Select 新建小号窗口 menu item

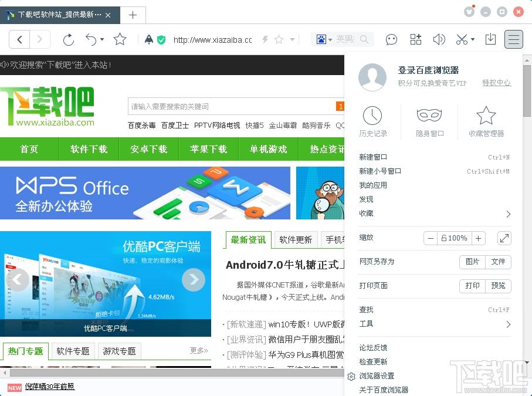coord(434,171)
